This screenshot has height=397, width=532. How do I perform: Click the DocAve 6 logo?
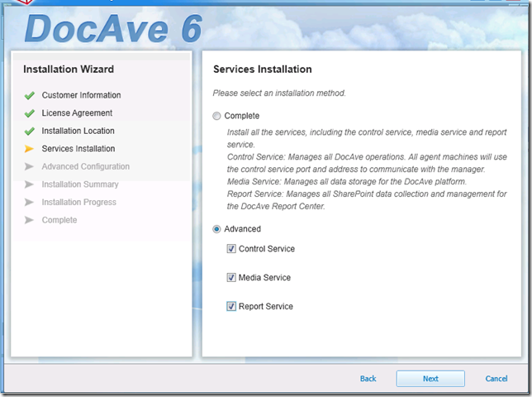coord(113,29)
